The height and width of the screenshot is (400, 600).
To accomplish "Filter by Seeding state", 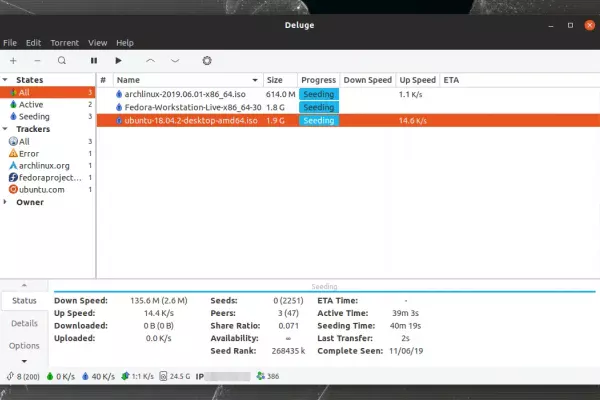I will tap(47, 116).
